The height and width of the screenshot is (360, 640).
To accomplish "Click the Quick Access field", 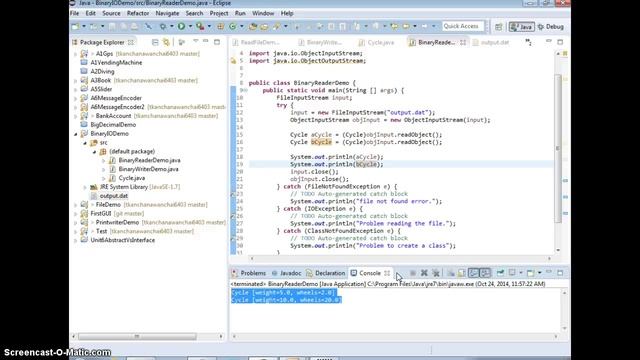I will pyautogui.click(x=462, y=27).
